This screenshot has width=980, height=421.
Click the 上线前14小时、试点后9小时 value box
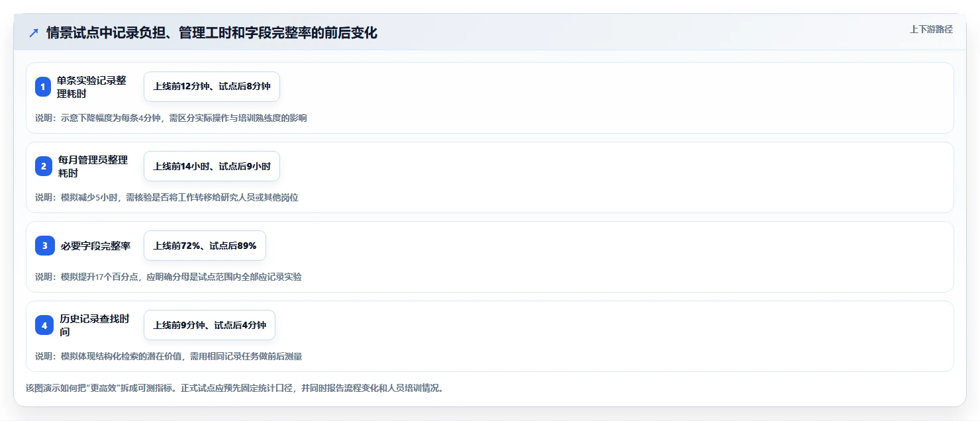tap(212, 166)
